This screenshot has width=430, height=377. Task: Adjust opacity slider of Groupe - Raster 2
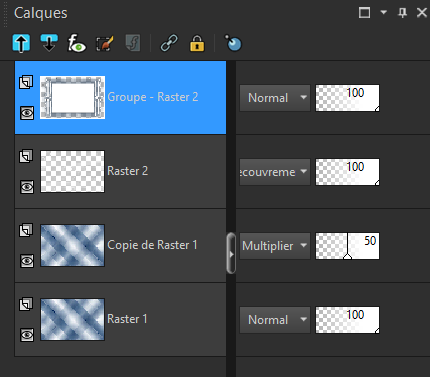[347, 98]
